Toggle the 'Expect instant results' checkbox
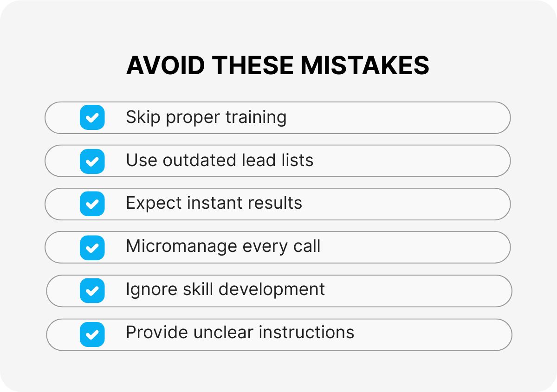The height and width of the screenshot is (392, 557). tap(92, 204)
